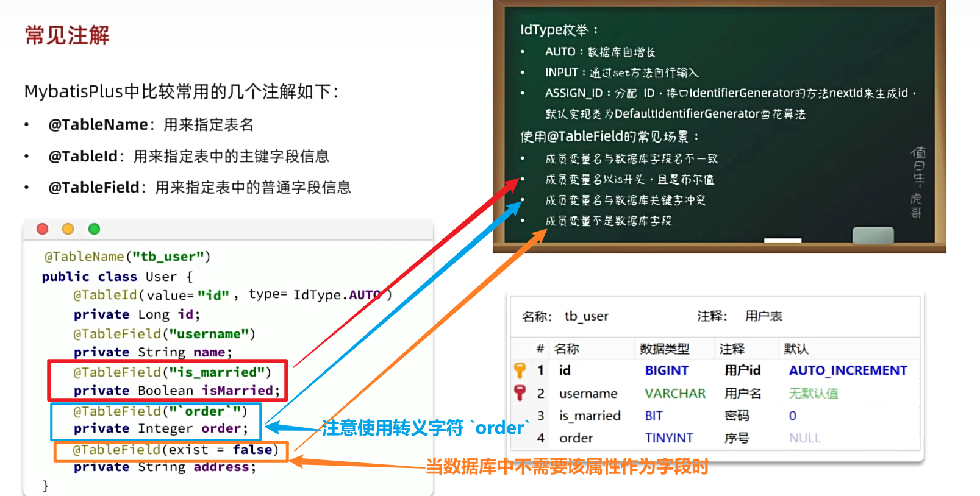Click the heading 使用@TableField的常见场景
This screenshot has height=496, width=980.
tap(609, 136)
